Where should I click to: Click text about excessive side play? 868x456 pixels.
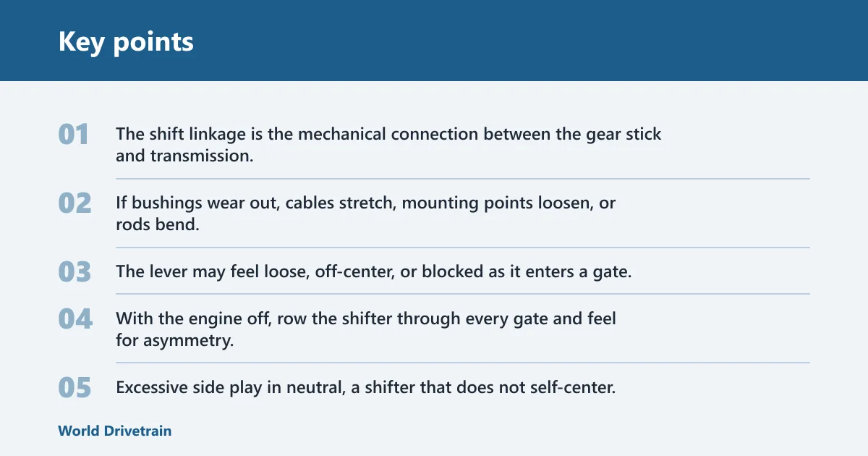[x=365, y=387]
